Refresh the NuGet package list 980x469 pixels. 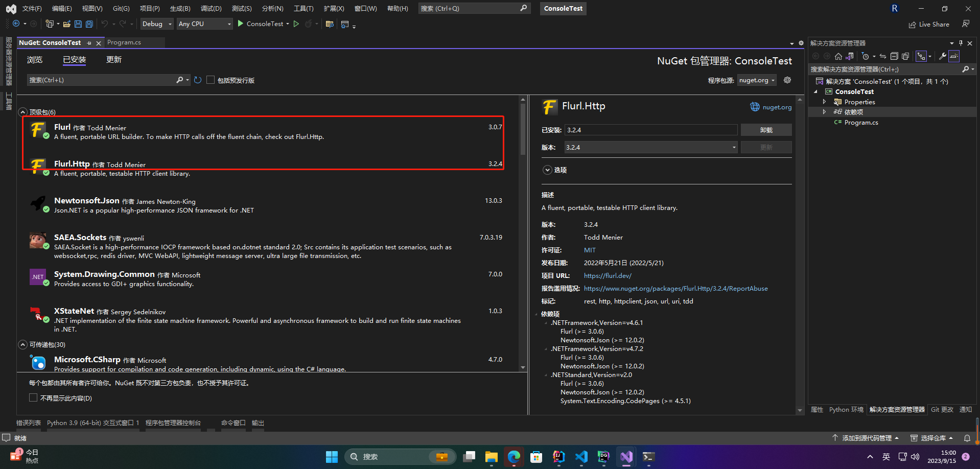click(198, 80)
